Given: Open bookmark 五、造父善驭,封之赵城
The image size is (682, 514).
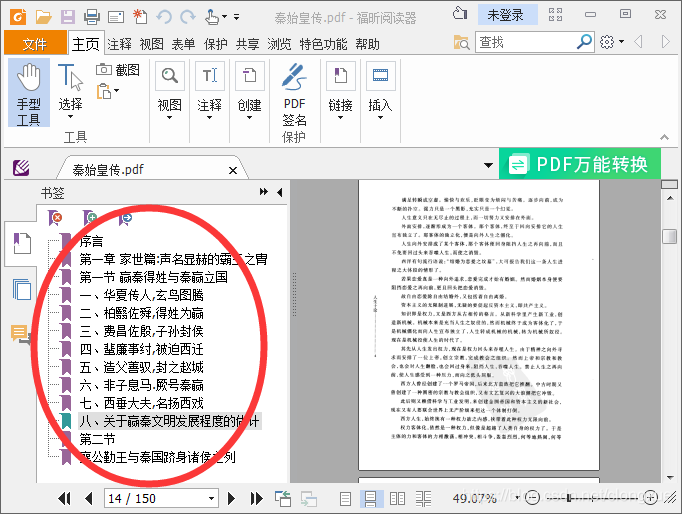Looking at the screenshot, I should coord(141,367).
